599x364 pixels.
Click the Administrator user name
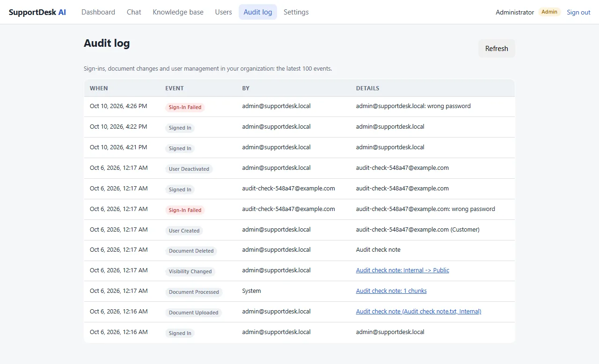tap(515, 13)
